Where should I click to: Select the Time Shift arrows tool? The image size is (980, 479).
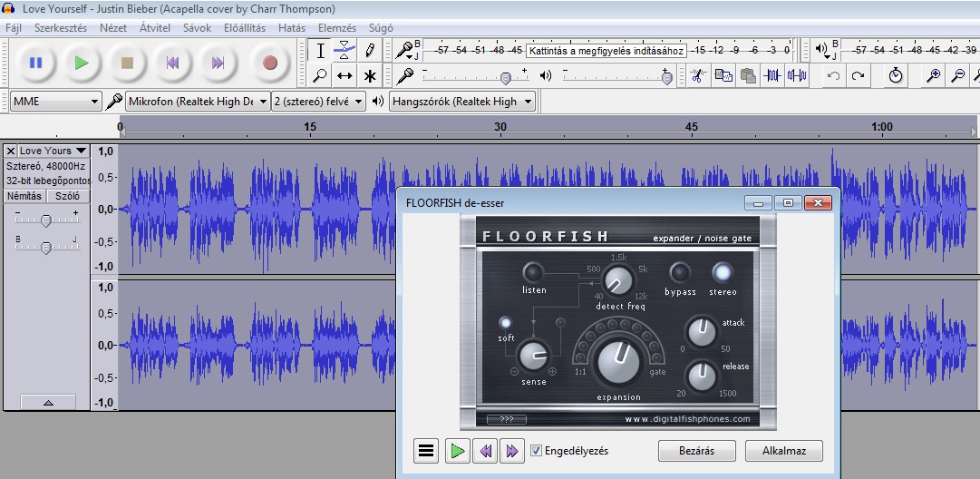pos(344,76)
